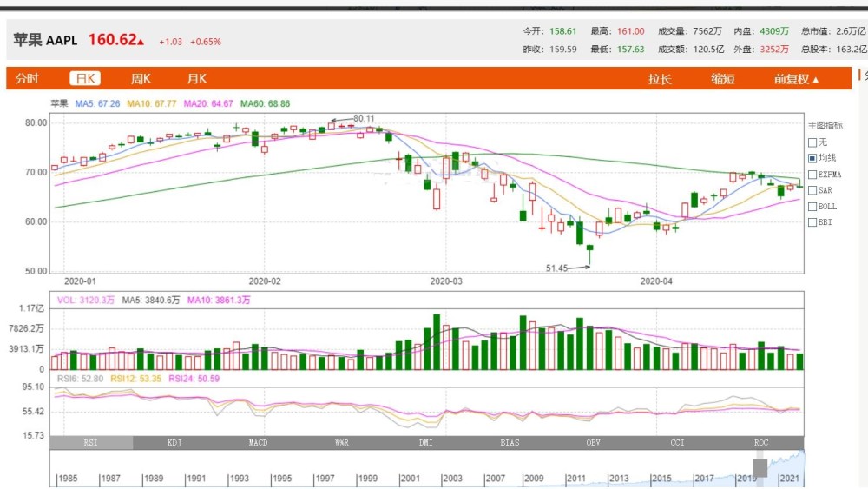Click the 1985 year marker on timeline
The width and height of the screenshot is (868, 489).
68,479
